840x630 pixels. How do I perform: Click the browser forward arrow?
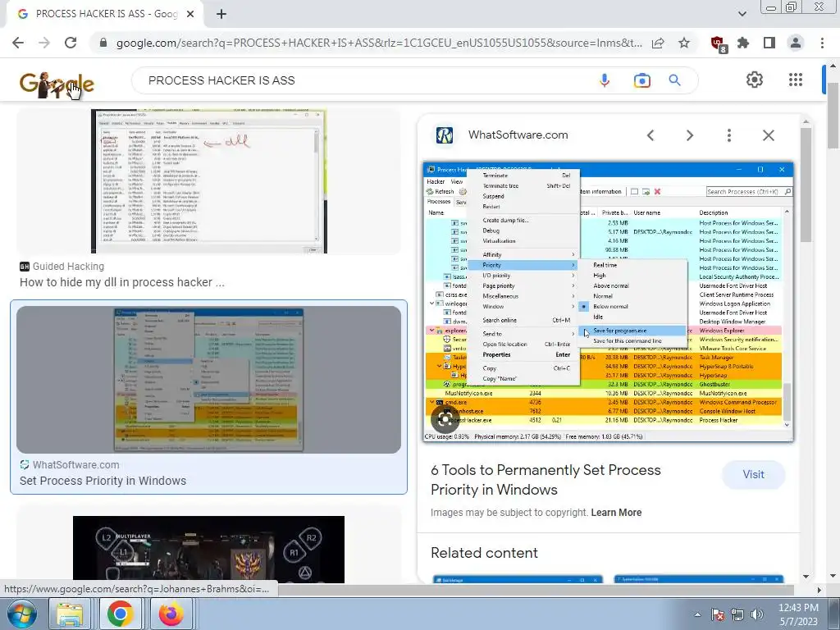tap(44, 43)
